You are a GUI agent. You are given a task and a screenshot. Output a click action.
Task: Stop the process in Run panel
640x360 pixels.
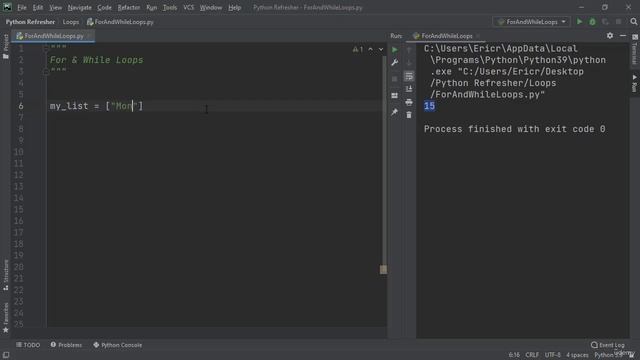click(395, 79)
